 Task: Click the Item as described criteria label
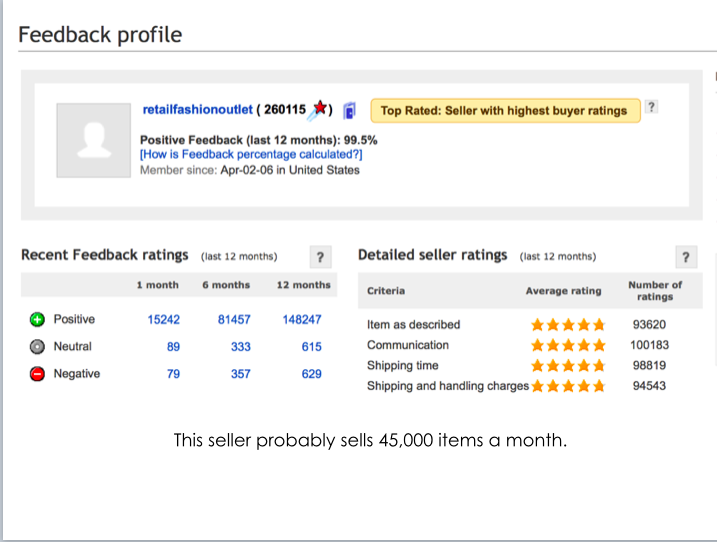pyautogui.click(x=413, y=325)
